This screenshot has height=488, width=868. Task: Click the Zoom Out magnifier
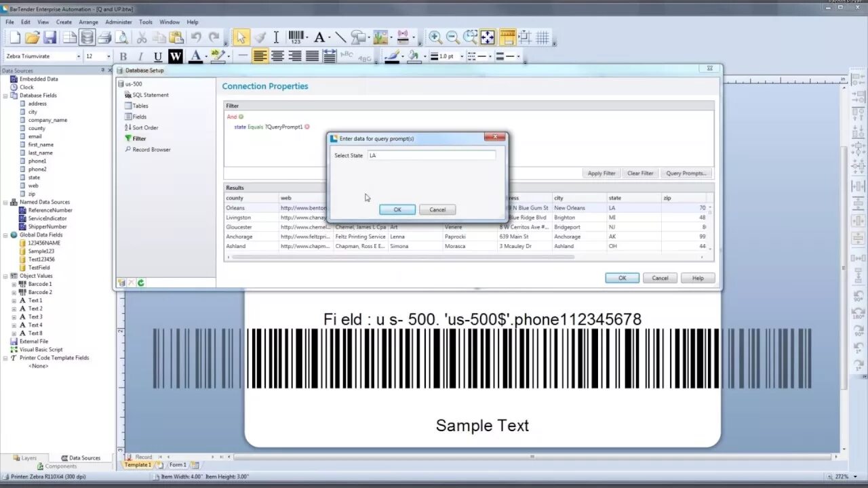[453, 38]
